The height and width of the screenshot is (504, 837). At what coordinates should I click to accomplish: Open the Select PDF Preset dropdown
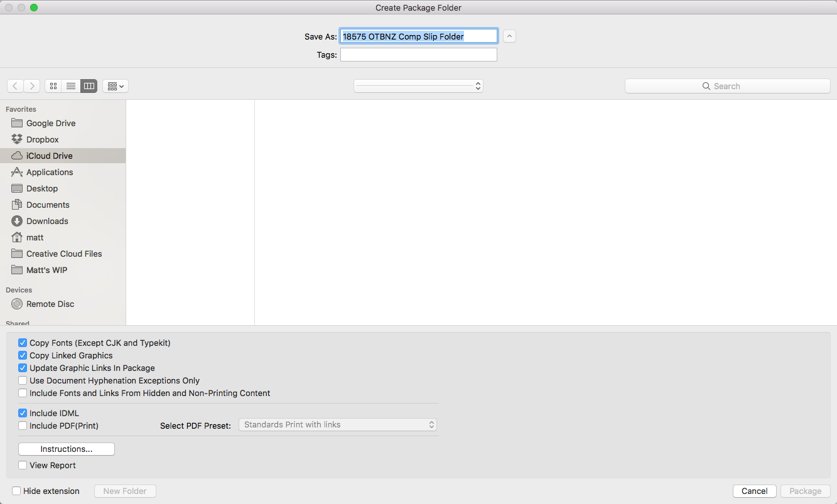338,425
